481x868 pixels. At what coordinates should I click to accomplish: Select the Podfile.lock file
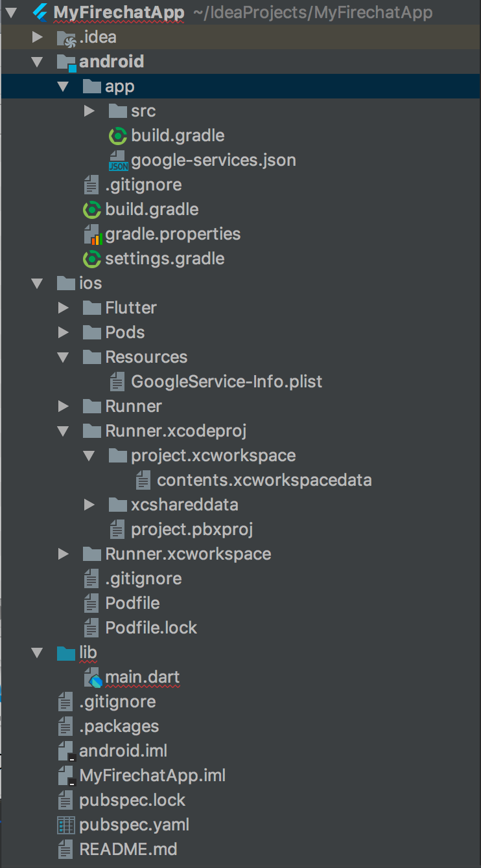151,628
